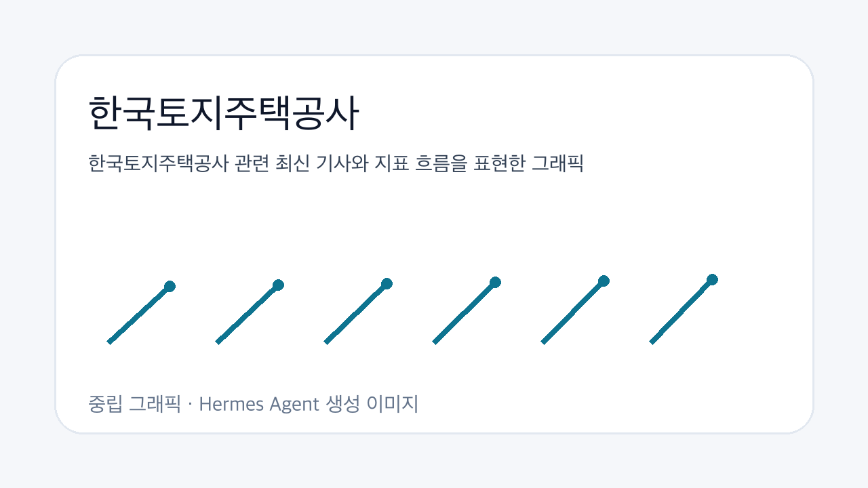Image resolution: width=868 pixels, height=488 pixels.
Task: Click the 한국토지주택공사 large title
Action: tap(223, 113)
